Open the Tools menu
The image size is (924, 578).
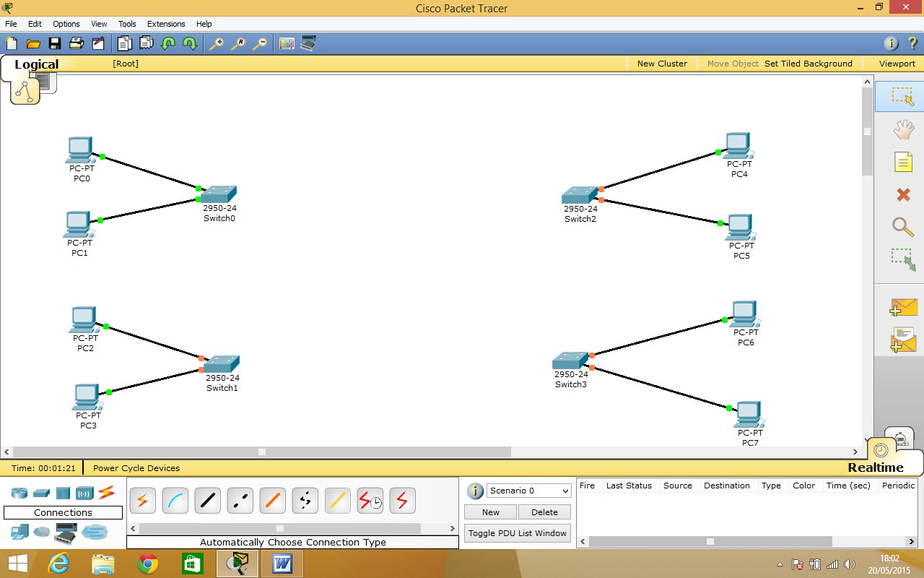[127, 24]
